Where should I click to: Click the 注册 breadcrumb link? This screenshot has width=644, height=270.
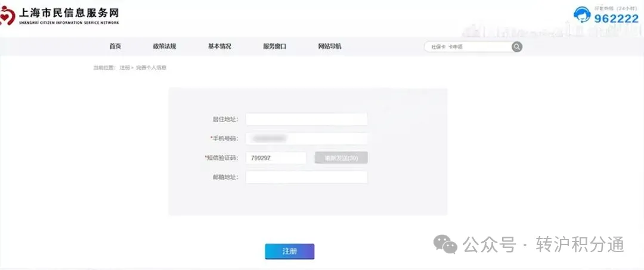click(x=125, y=68)
